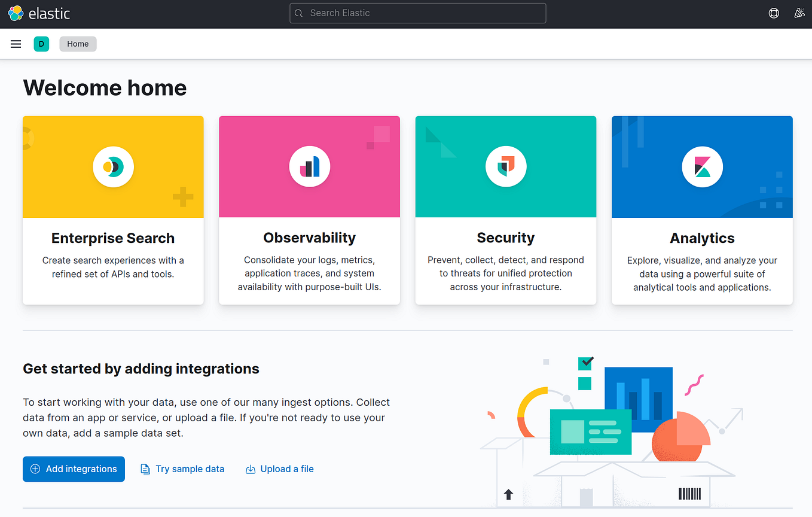The height and width of the screenshot is (517, 812).
Task: Click the Enterprise Search solution icon
Action: click(x=113, y=166)
